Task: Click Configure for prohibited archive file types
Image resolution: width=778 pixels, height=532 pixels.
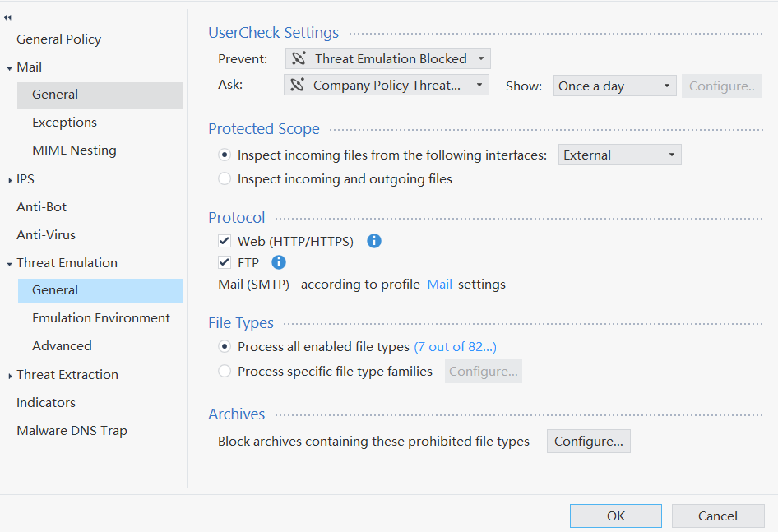Action: 588,442
